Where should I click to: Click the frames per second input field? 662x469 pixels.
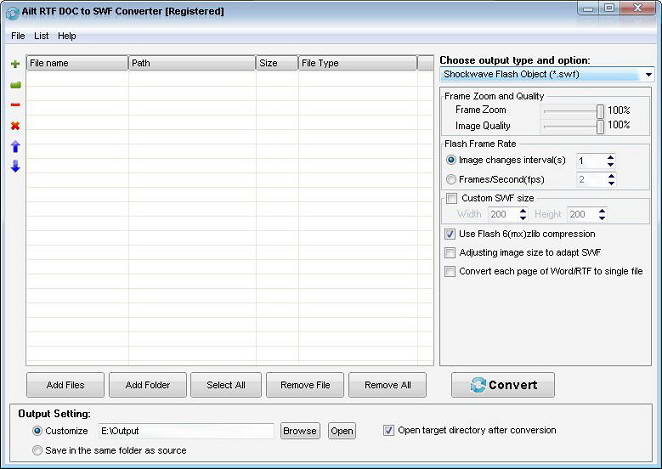[x=591, y=179]
